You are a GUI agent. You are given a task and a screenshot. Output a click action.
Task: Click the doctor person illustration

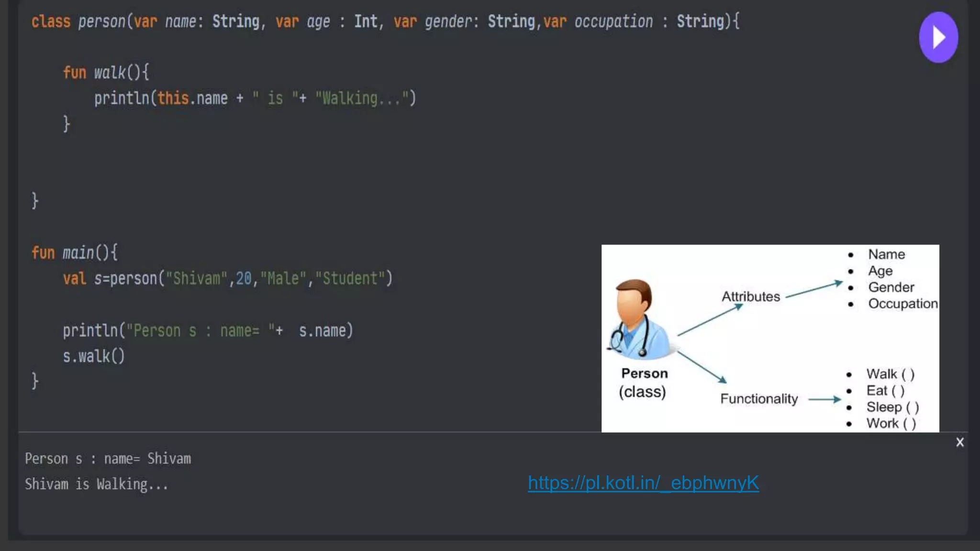639,319
